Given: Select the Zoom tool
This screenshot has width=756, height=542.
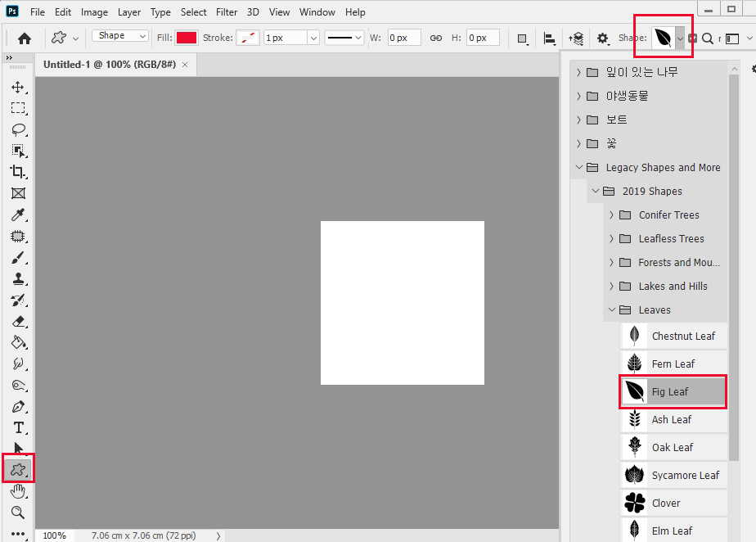Looking at the screenshot, I should pyautogui.click(x=18, y=513).
